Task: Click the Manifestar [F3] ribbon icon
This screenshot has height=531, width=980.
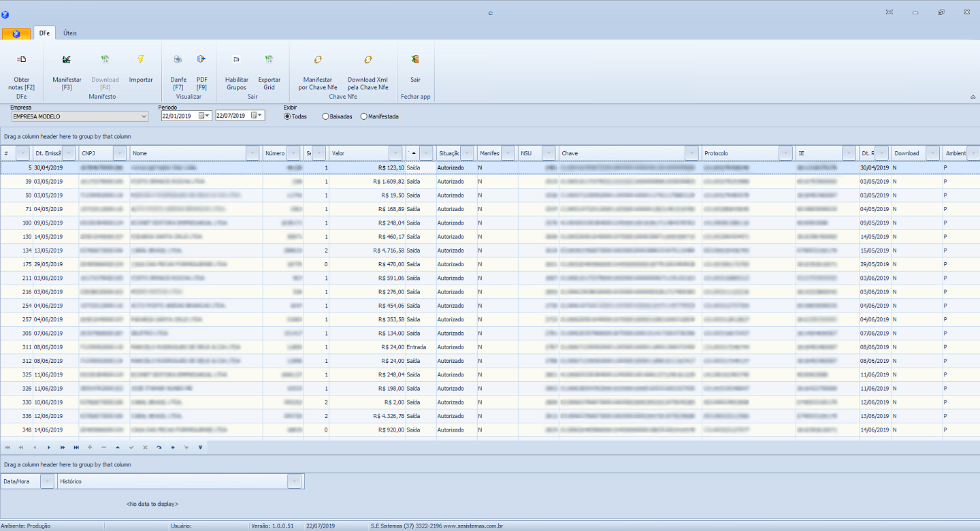Action: (67, 60)
